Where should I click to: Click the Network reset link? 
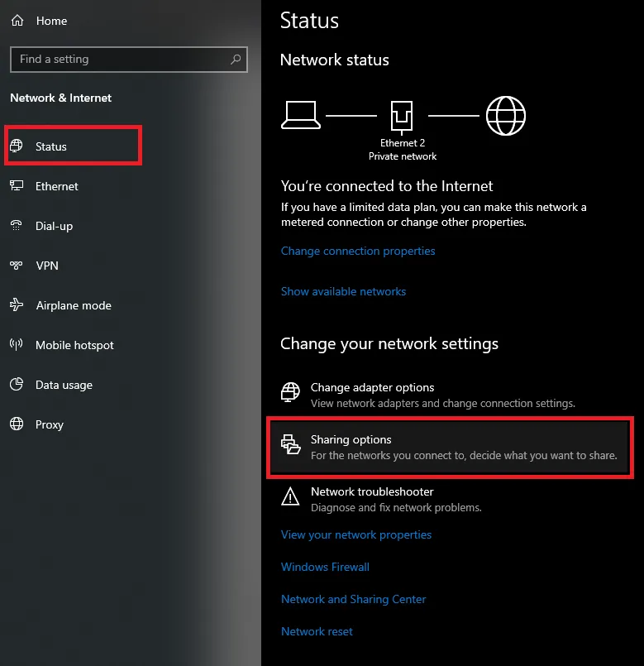coord(317,631)
